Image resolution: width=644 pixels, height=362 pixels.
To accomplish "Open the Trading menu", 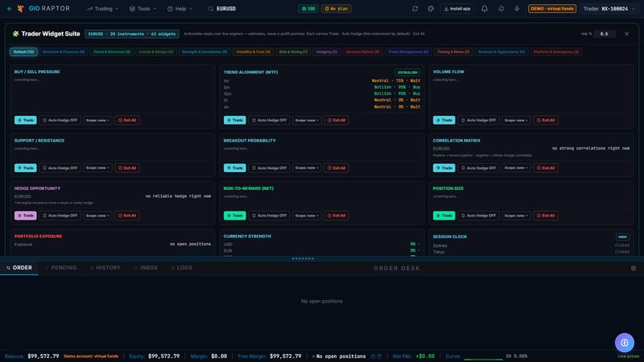I will (x=103, y=9).
